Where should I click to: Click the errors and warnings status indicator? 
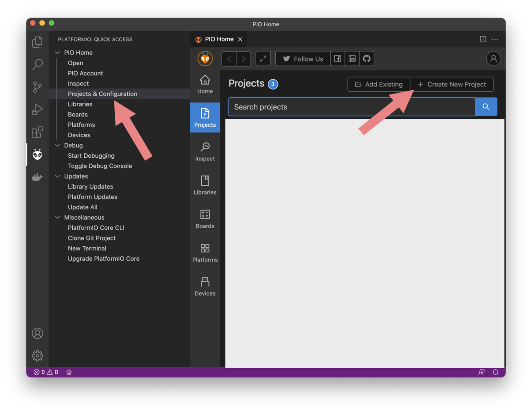pos(46,372)
